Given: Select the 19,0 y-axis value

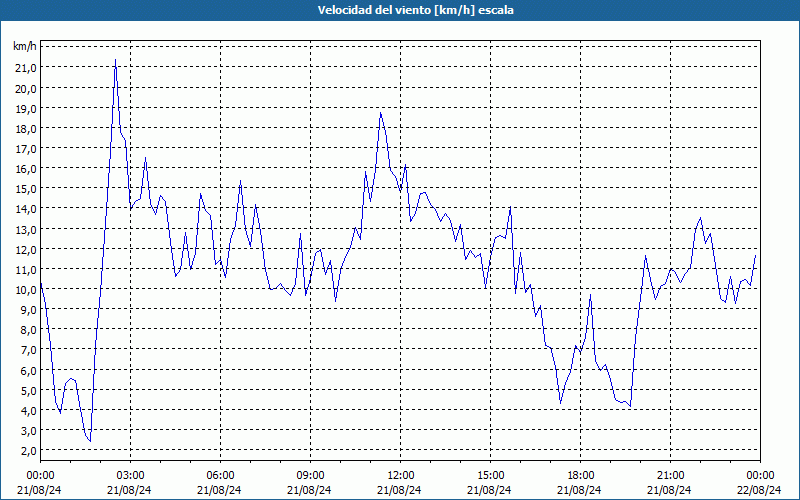Looking at the screenshot, I should [x=26, y=109].
